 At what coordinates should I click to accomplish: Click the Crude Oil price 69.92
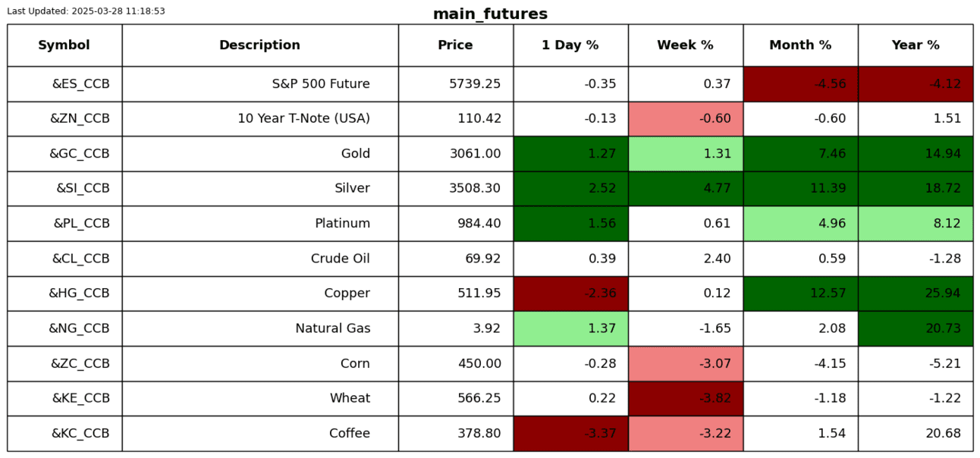(x=482, y=259)
